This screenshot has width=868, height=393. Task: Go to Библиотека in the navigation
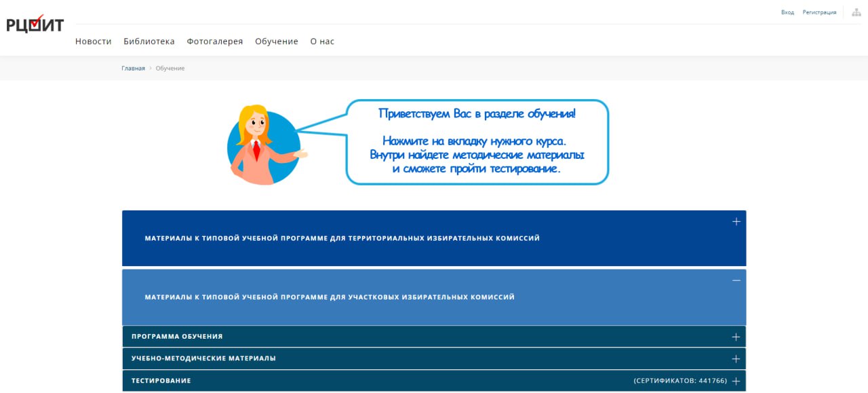pyautogui.click(x=149, y=41)
